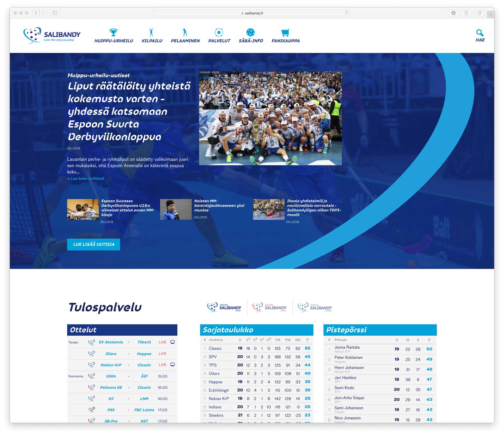Click Henri Johansson in Pistepörssi
This screenshot has height=435, width=504.
(349, 368)
